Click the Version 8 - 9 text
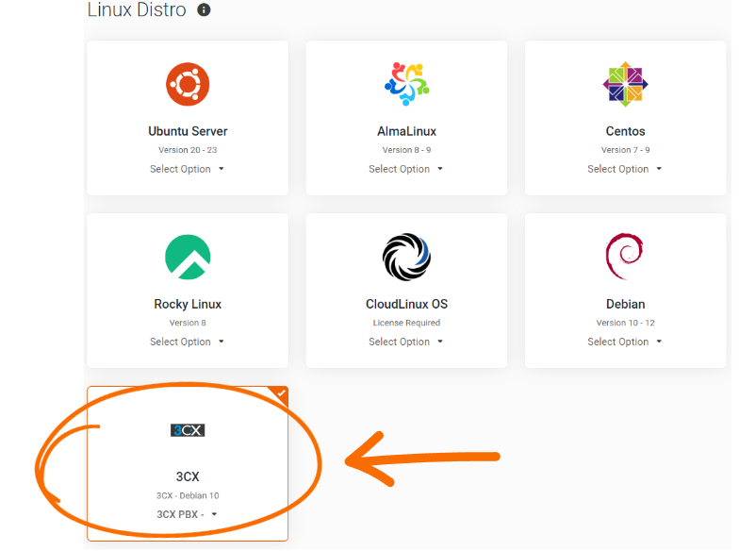Image resolution: width=756 pixels, height=551 pixels. coord(406,150)
